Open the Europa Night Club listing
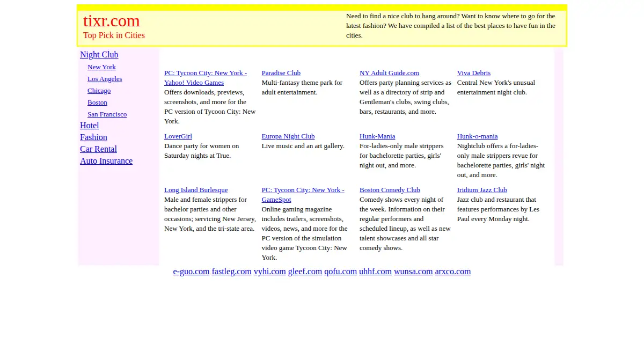 288,136
